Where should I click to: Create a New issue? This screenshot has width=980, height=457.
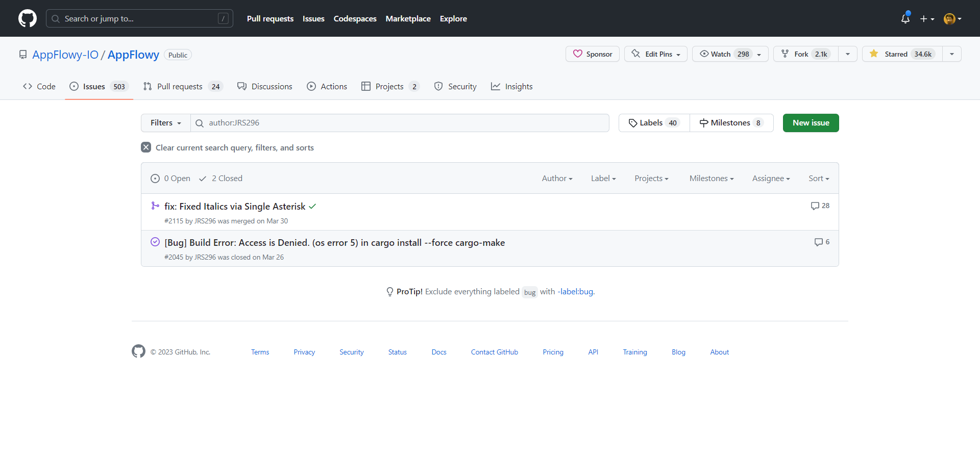tap(811, 123)
